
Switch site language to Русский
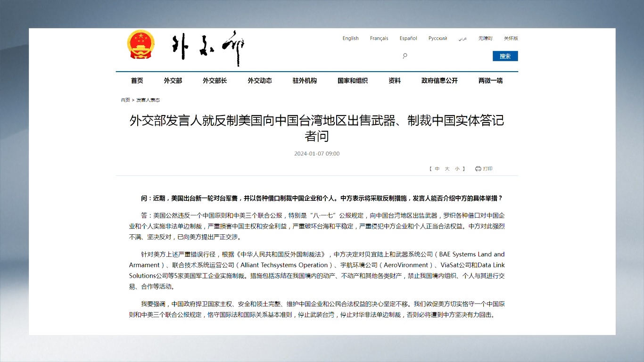coord(438,38)
